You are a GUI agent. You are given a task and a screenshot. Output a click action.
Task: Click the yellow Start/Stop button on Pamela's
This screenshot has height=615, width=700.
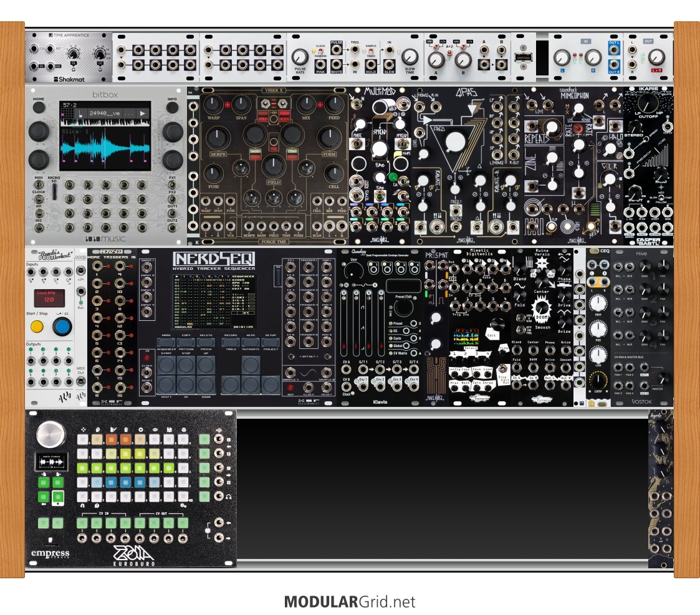[x=37, y=327]
